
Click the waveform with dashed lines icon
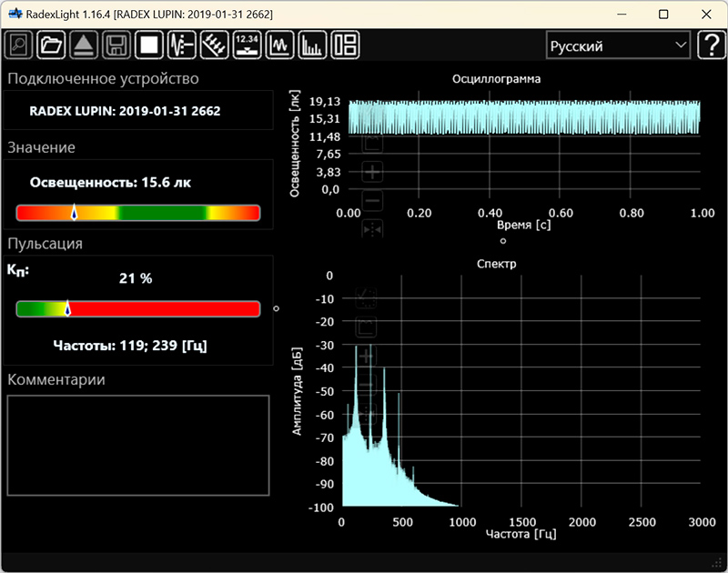pyautogui.click(x=182, y=45)
